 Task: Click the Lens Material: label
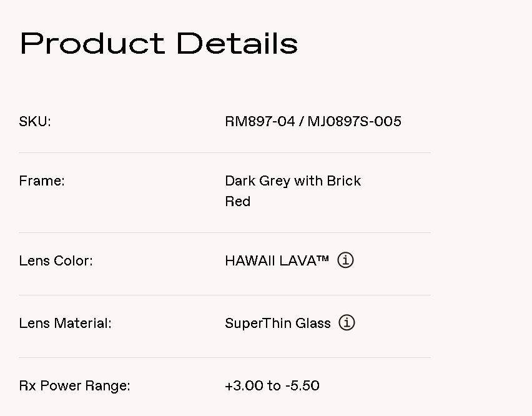(x=65, y=323)
